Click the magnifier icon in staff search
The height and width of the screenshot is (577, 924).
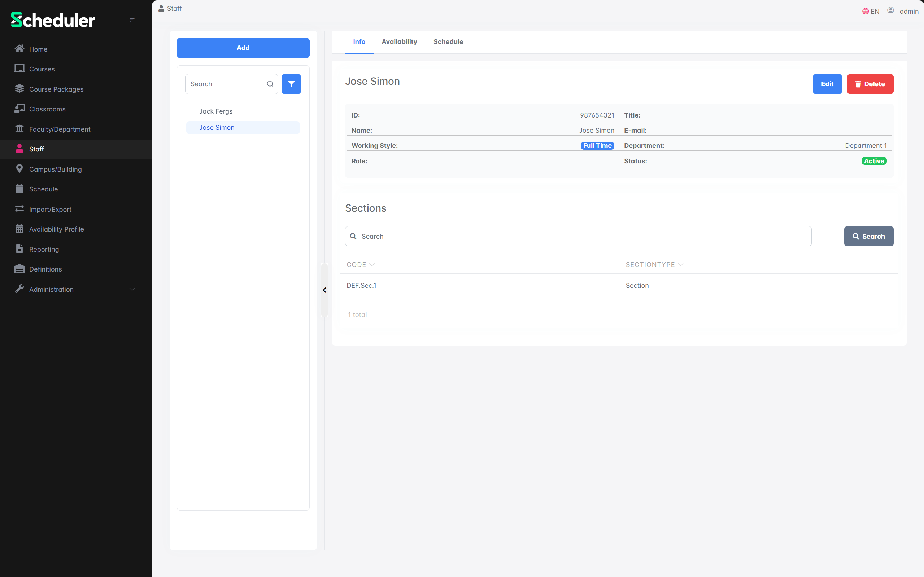click(270, 84)
